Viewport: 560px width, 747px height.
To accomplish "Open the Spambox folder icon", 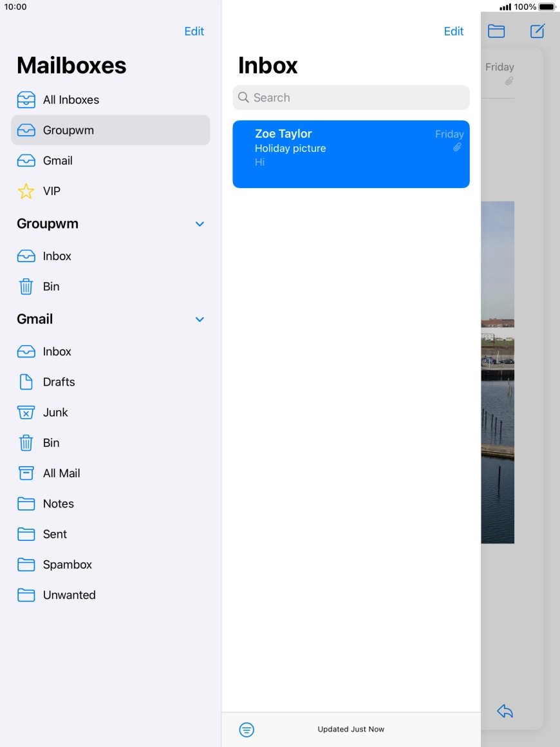I will click(26, 565).
